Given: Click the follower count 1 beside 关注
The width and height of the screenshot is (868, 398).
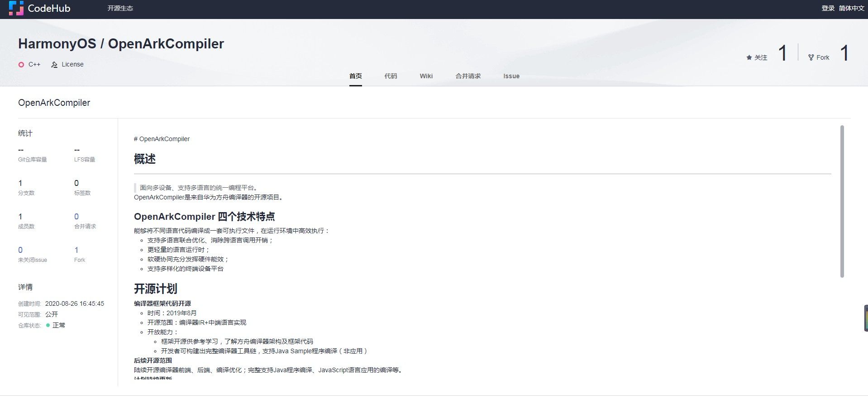Looking at the screenshot, I should point(782,53).
